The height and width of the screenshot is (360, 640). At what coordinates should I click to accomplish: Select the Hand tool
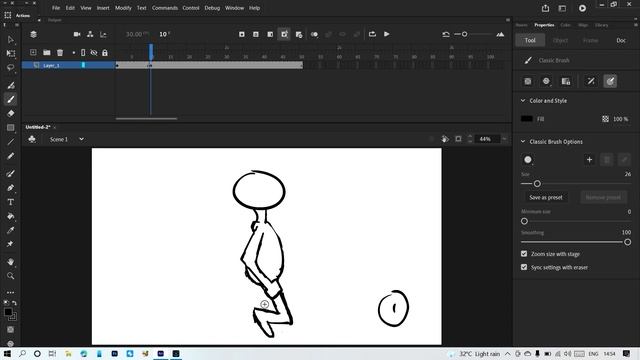click(11, 262)
